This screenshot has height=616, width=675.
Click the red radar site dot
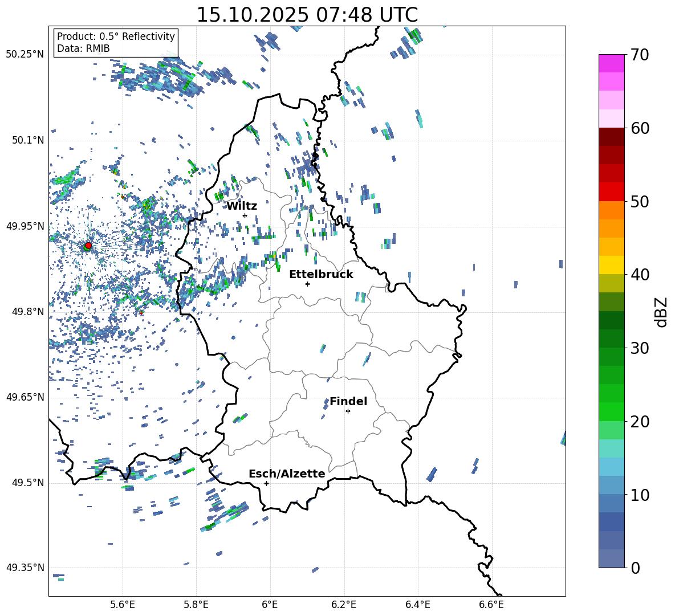tap(88, 246)
